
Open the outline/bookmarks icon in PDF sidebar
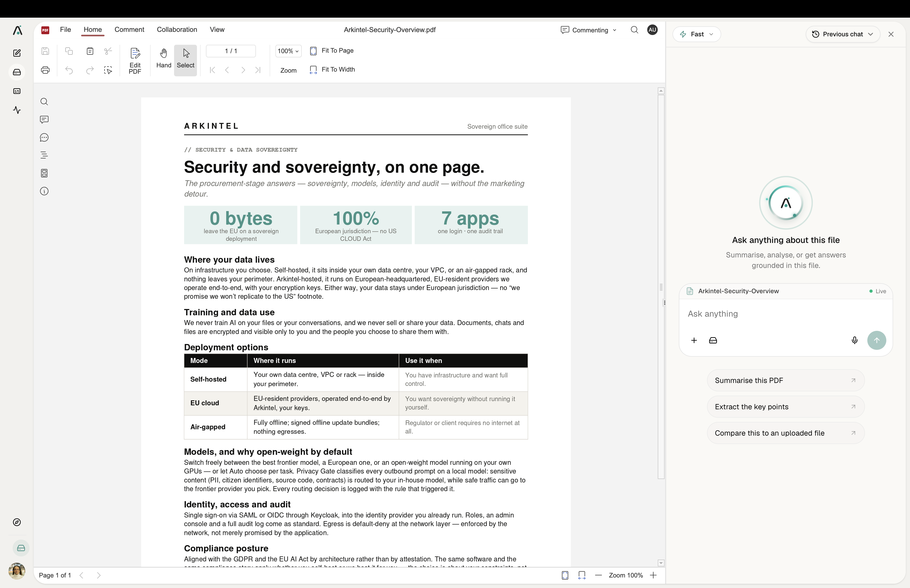[x=44, y=155]
